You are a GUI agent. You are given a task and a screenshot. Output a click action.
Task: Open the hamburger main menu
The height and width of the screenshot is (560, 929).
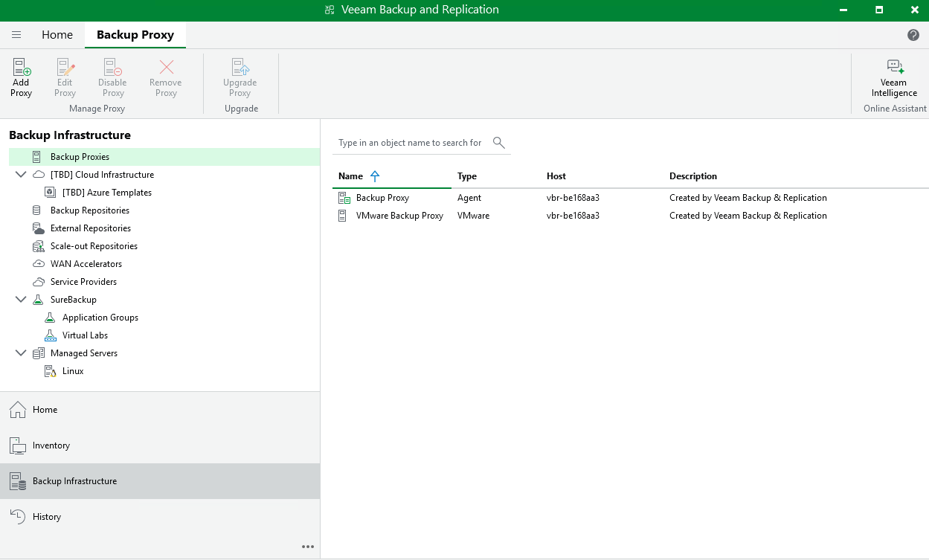pyautogui.click(x=16, y=35)
